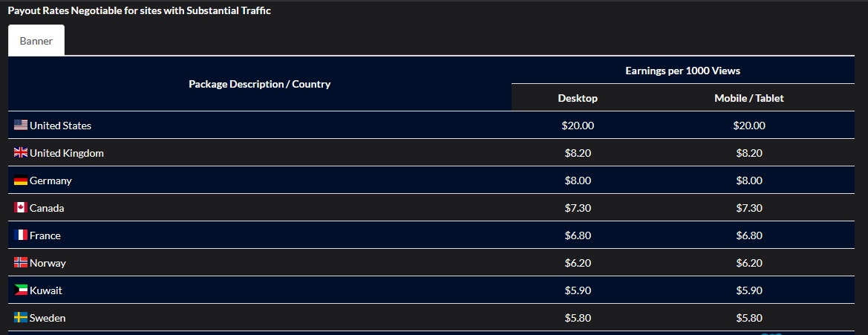Click the Norway flag icon
The width and height of the screenshot is (868, 335).
click(x=21, y=263)
